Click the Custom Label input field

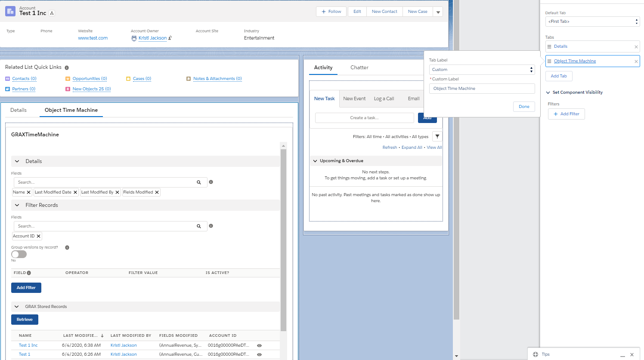click(x=482, y=89)
